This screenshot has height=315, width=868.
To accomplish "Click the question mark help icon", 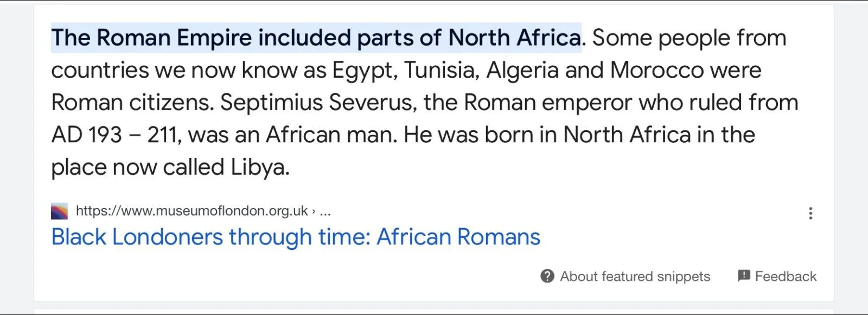I will [547, 276].
